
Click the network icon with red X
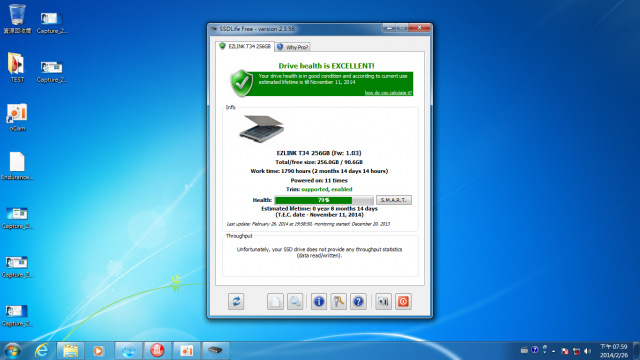pos(576,351)
